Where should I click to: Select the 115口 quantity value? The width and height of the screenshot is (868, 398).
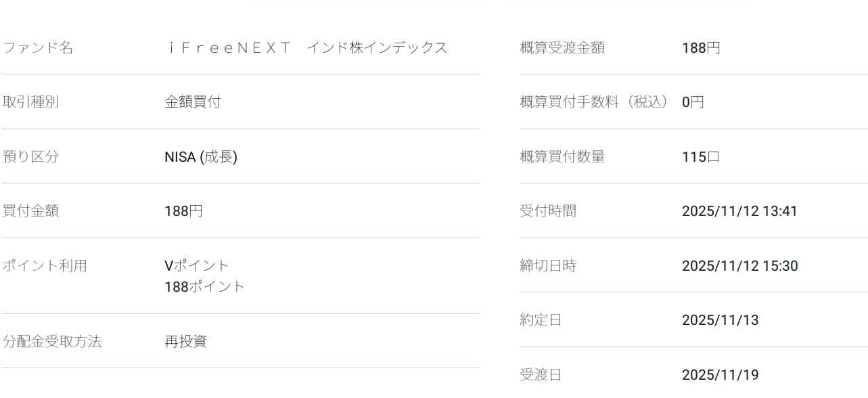click(701, 157)
